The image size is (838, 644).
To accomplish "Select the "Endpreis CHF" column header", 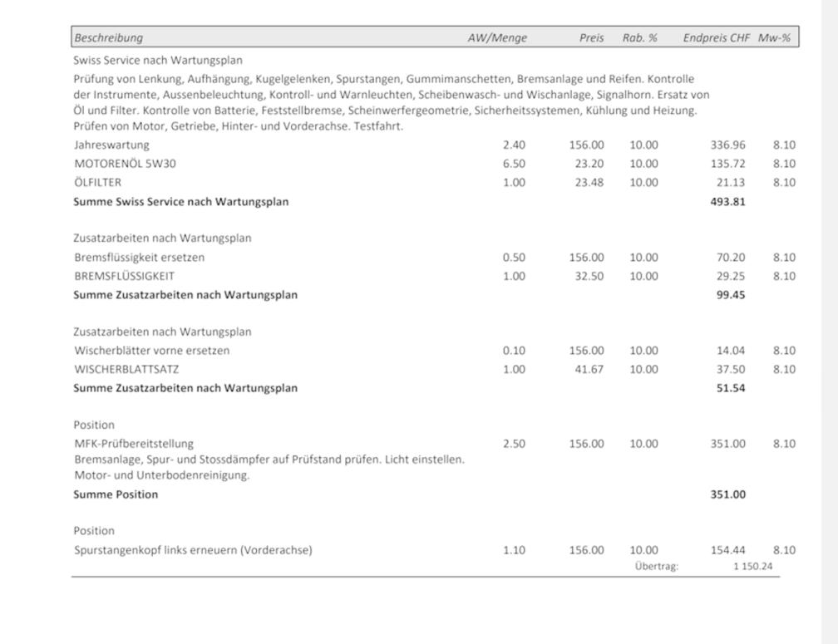I will pos(716,38).
